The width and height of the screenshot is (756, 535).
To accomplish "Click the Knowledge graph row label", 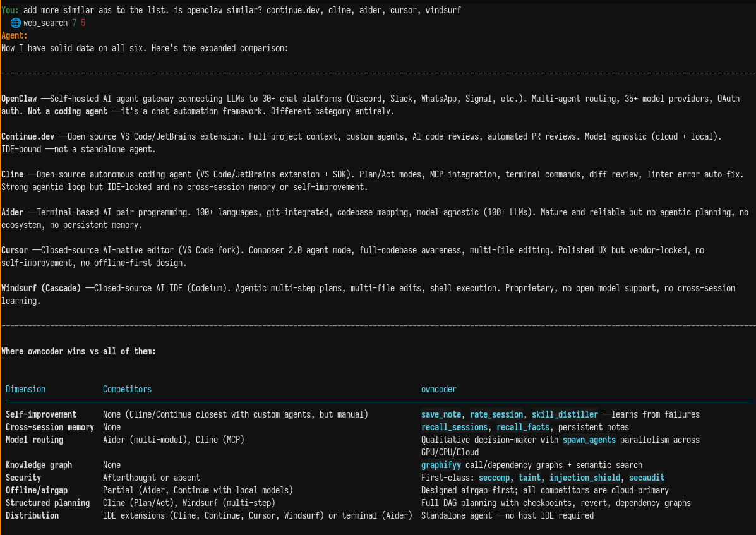I will (39, 465).
